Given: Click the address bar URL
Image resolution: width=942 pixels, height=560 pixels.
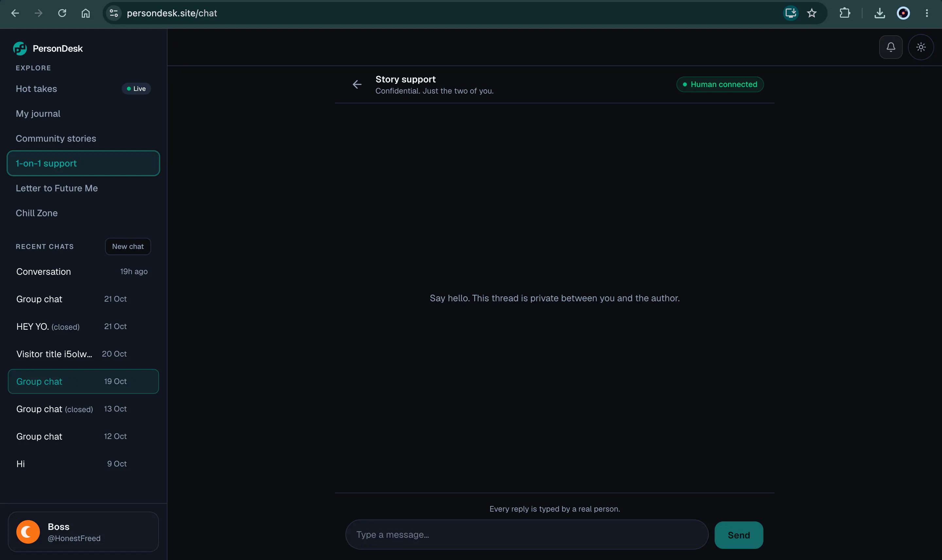Looking at the screenshot, I should point(172,13).
